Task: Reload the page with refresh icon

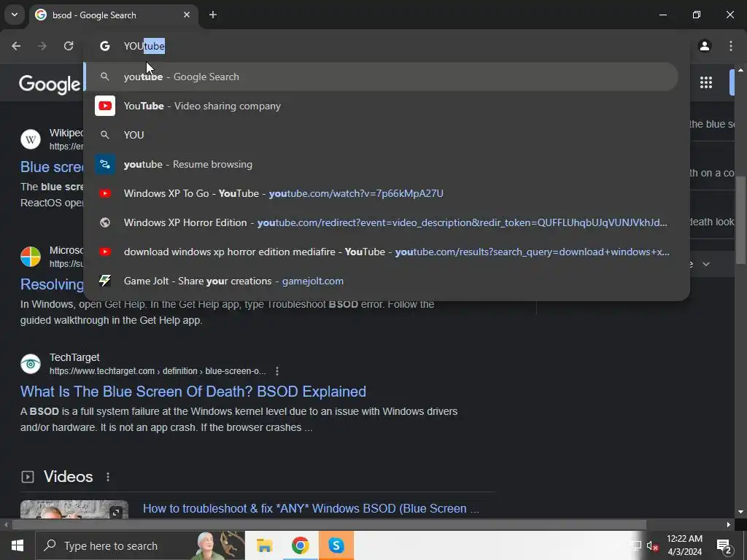Action: pyautogui.click(x=69, y=46)
